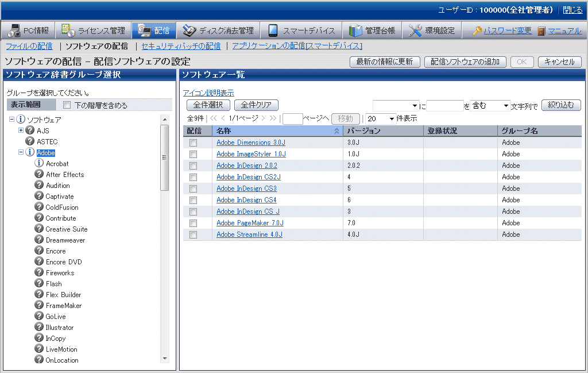Viewport: 588px width, 373px height.
Task: Jump to last page with double arrow
Action: click(x=273, y=118)
